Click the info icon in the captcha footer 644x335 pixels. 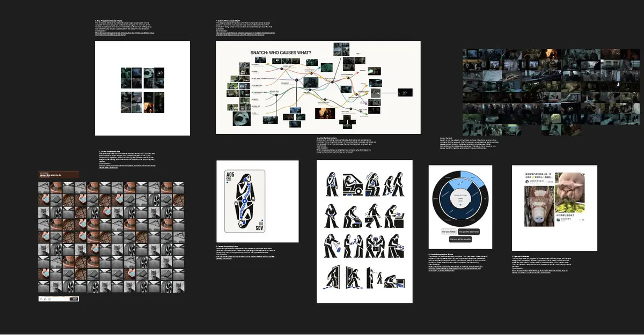49,299
